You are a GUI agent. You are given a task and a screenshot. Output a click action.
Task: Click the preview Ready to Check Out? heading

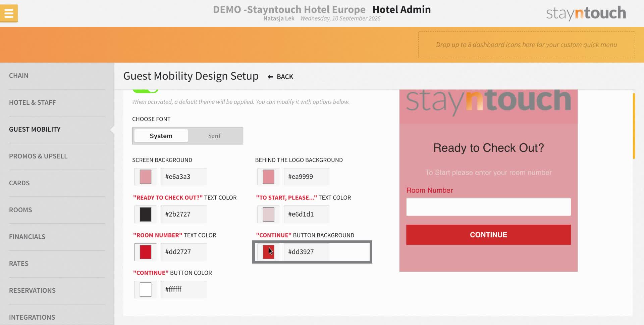coord(488,148)
